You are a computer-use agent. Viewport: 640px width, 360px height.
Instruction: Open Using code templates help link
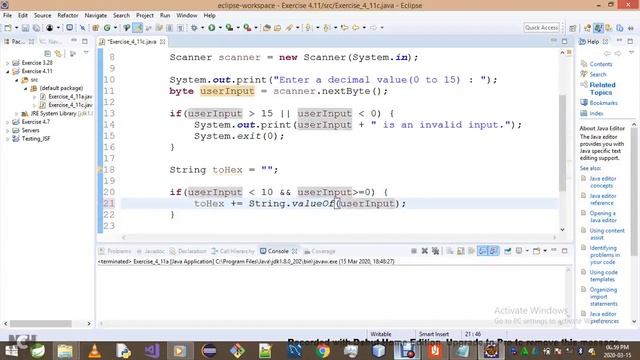click(x=603, y=276)
